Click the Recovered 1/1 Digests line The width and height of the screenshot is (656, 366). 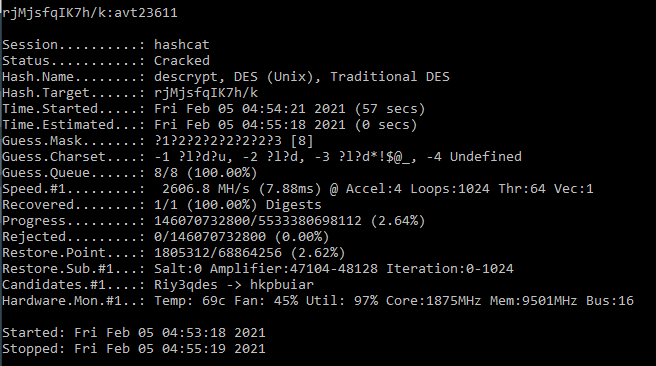[162, 205]
